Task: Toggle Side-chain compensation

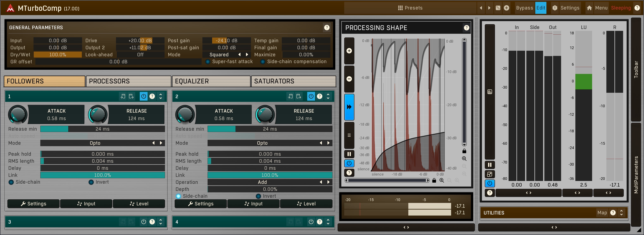Action: point(263,62)
